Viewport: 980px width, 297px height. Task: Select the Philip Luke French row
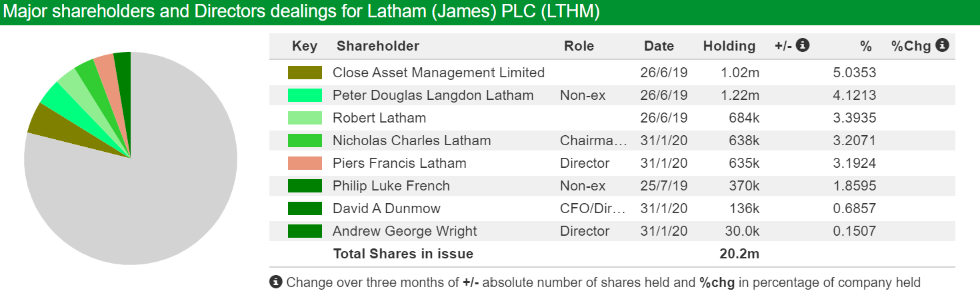coord(612,186)
